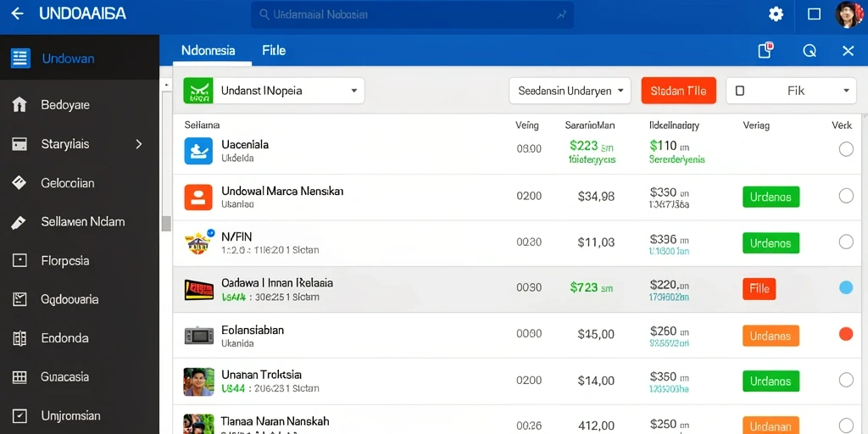Click the Bedoyare home icon
The image size is (868, 434).
pos(19,104)
